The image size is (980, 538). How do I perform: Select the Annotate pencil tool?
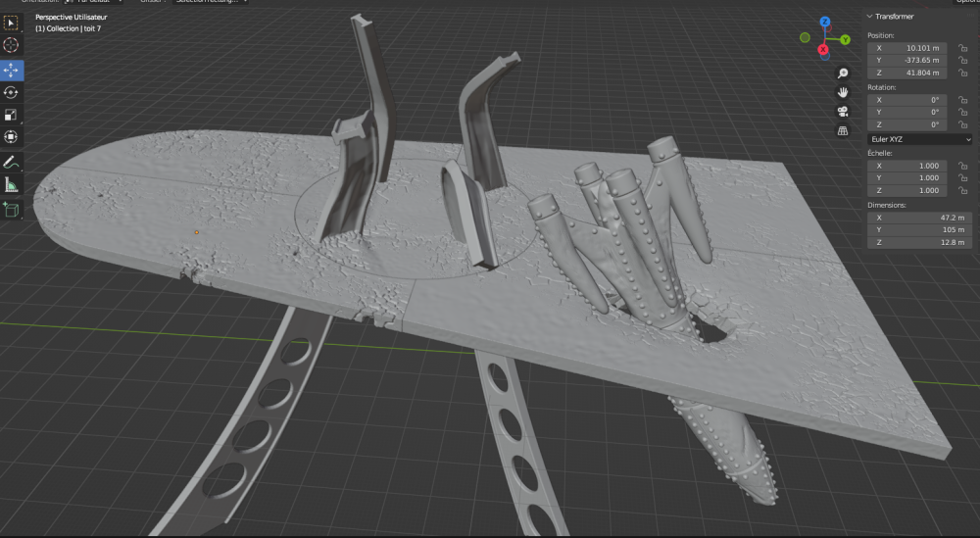point(11,163)
